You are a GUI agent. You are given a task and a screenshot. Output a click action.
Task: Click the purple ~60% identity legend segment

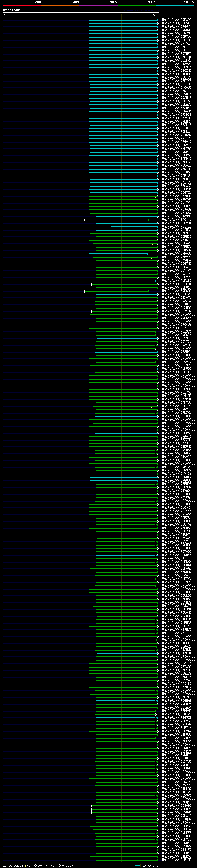[99, 6]
